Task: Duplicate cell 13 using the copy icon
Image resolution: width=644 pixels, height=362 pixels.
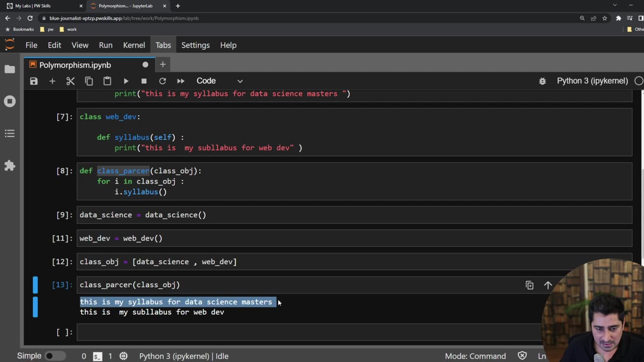Action: pyautogui.click(x=529, y=285)
